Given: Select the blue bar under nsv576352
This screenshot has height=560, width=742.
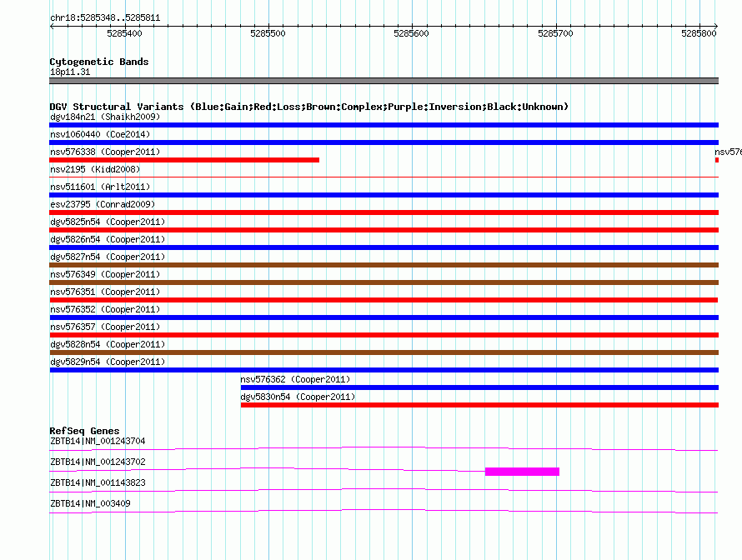Looking at the screenshot, I should click(384, 317).
